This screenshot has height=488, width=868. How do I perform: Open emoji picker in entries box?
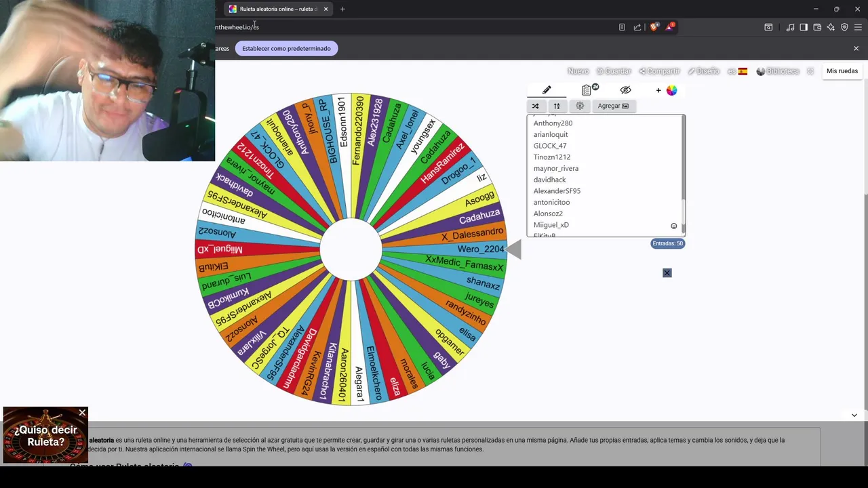(673, 226)
